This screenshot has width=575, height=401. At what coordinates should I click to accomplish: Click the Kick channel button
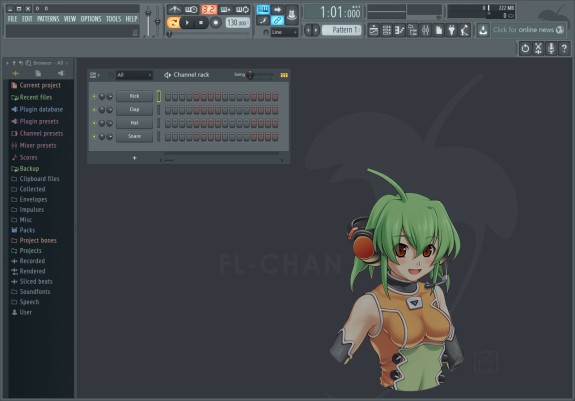tap(134, 96)
